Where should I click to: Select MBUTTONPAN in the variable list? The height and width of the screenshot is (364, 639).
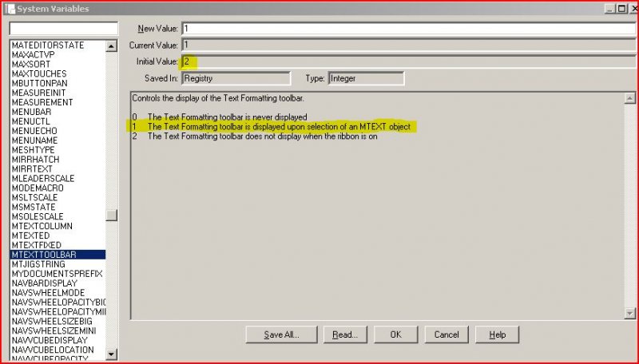tap(58, 83)
